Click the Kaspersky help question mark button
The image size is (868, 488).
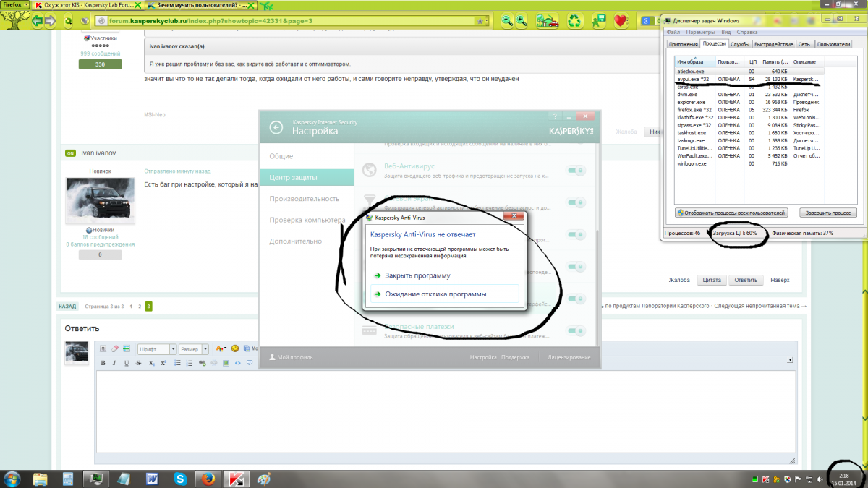point(554,115)
